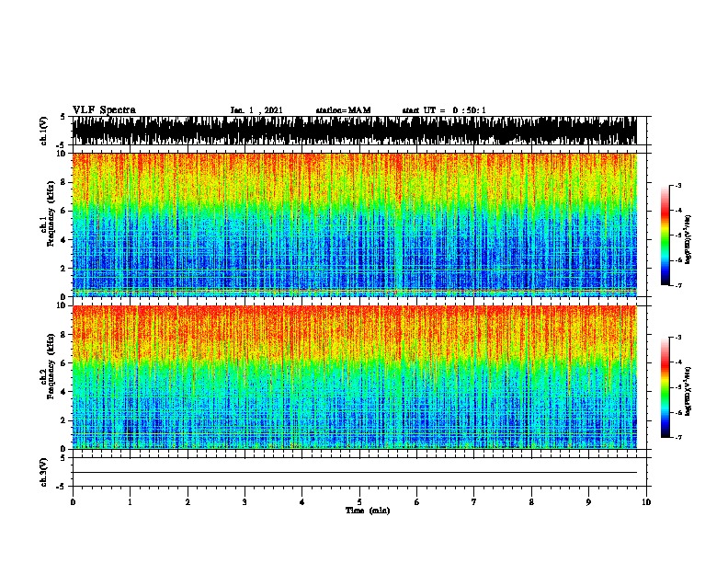Image resolution: width=728 pixels, height=563 pixels.
Task: Click the "ch.3(V)" axis label
Action: point(44,472)
